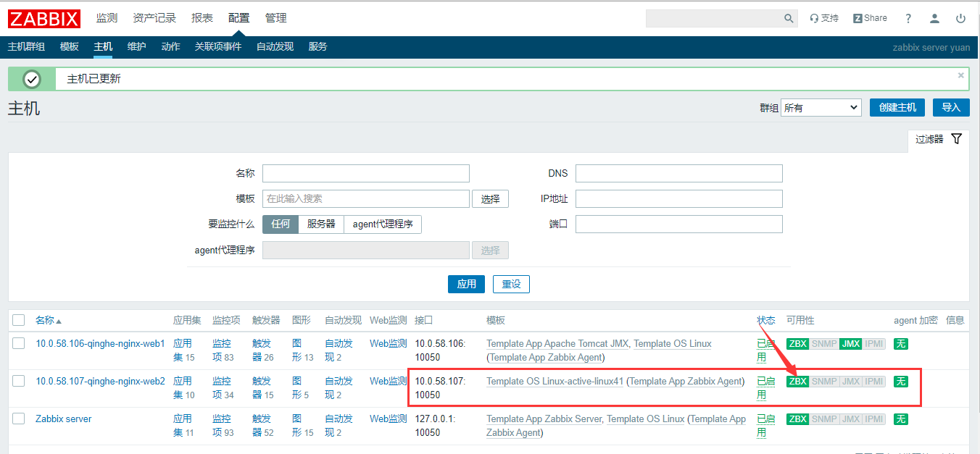This screenshot has width=980, height=454.
Task: Open the 监测 menu
Action: [107, 18]
